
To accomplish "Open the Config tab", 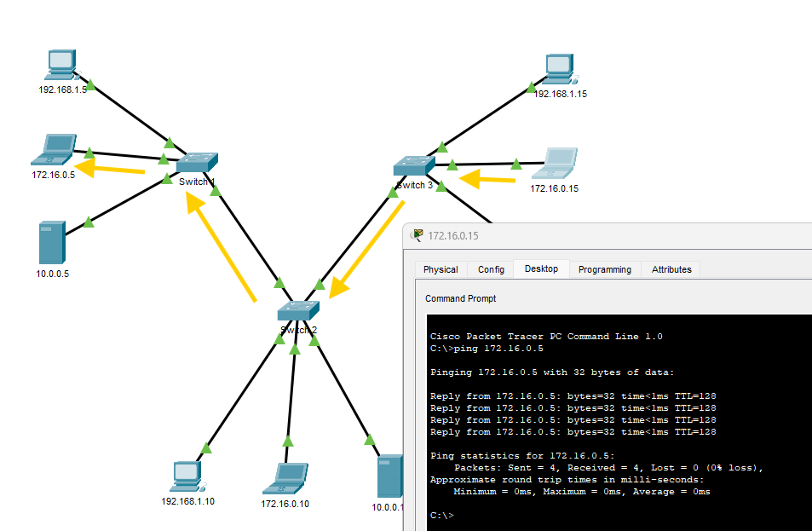I will point(491,269).
